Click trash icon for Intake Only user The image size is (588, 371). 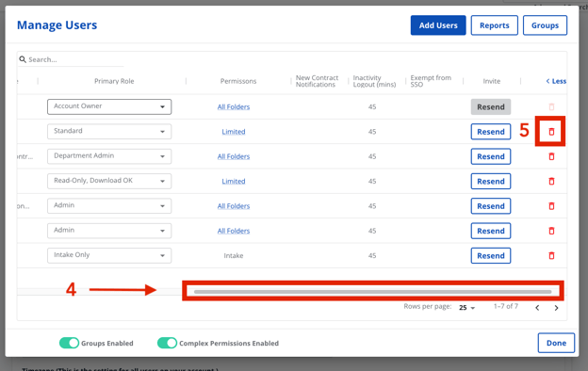point(551,255)
